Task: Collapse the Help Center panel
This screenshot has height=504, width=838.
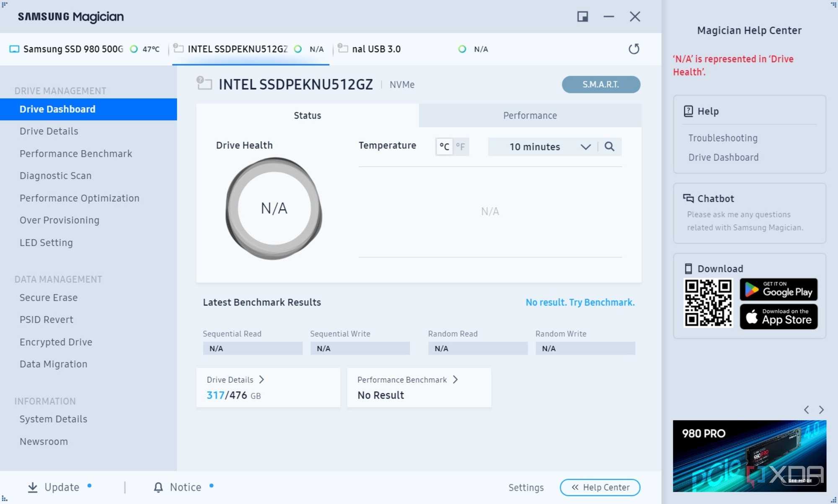Action: coord(600,487)
